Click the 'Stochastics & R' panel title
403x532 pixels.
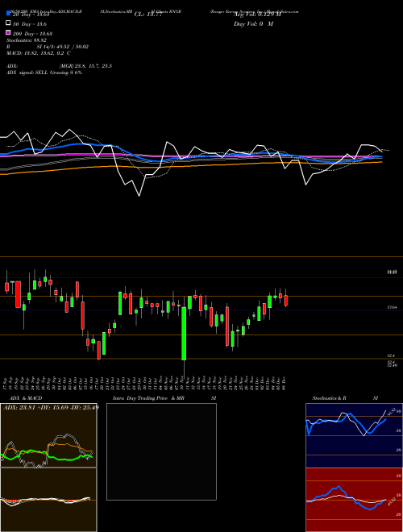tap(329, 398)
